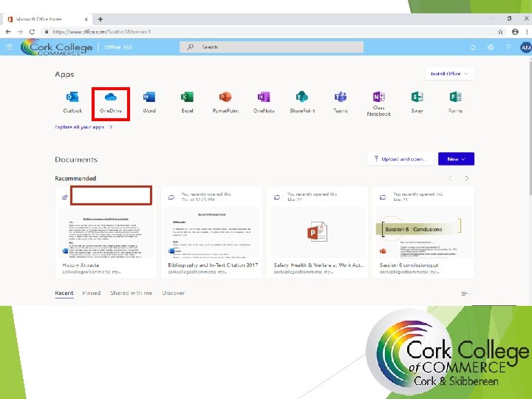
Task: Open the OneNote app
Action: coord(264,102)
